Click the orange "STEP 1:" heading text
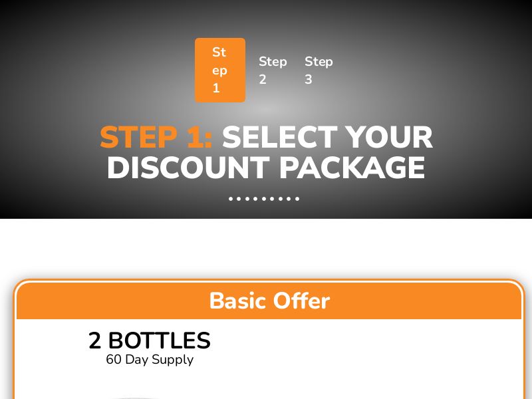The width and height of the screenshot is (532, 399). point(156,138)
